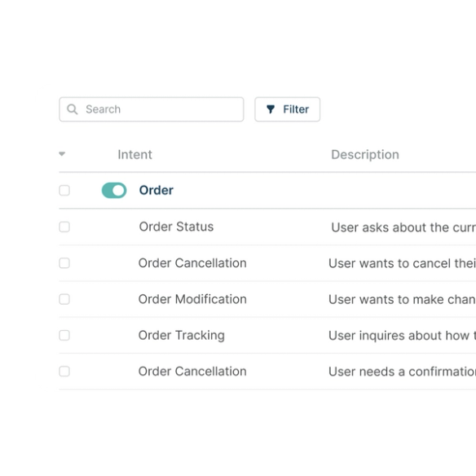
Task: Click the magnifying glass search icon
Action: coord(73,109)
